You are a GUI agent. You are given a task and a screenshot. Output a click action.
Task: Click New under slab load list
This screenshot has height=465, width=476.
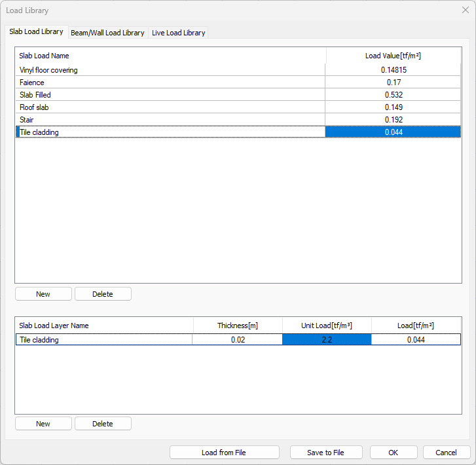point(43,294)
